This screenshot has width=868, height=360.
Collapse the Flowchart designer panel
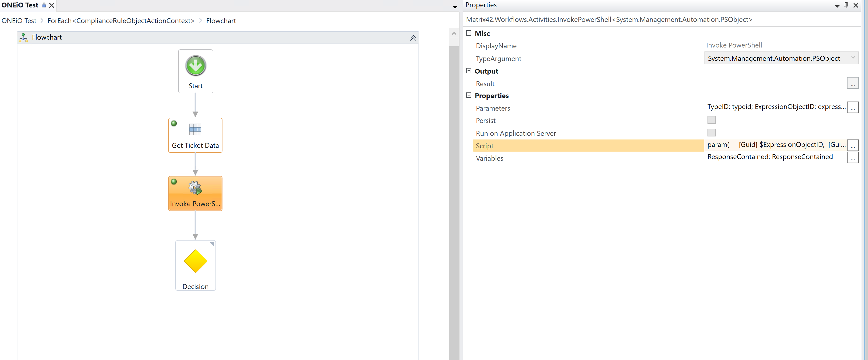413,38
